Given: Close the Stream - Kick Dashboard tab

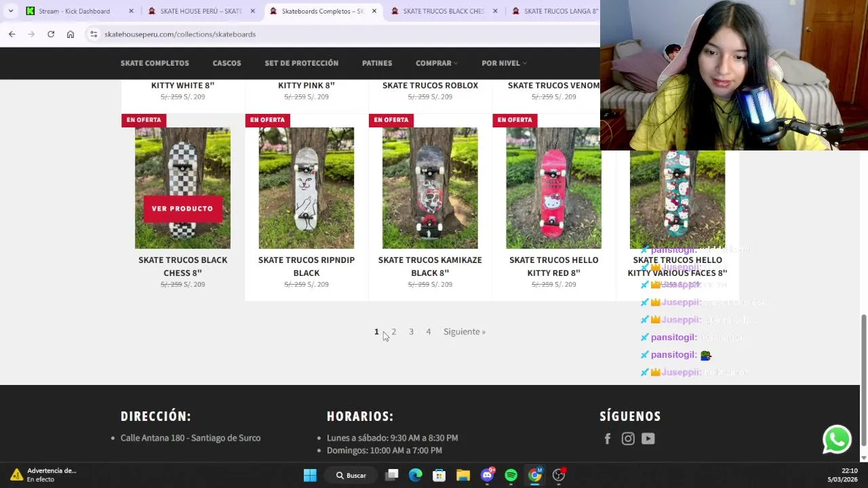Looking at the screenshot, I should (x=131, y=11).
